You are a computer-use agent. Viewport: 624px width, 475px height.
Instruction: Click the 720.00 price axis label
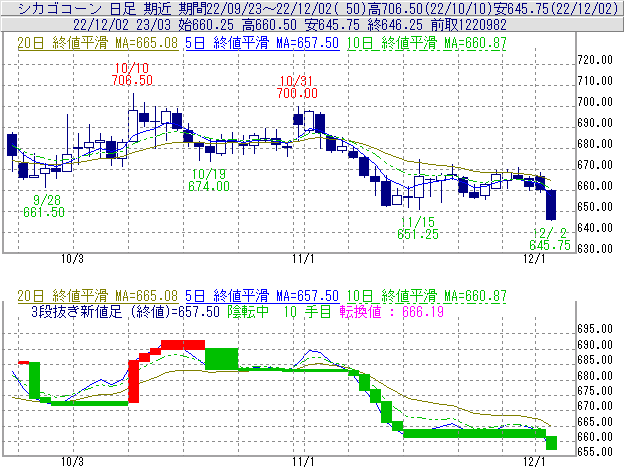(595, 60)
